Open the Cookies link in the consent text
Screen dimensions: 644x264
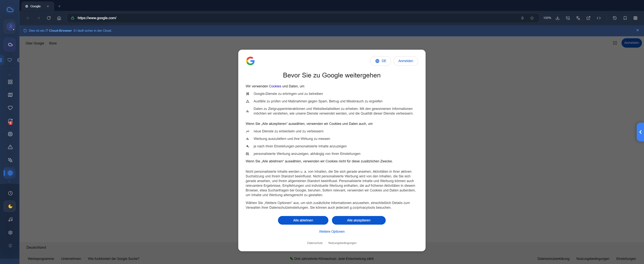(x=275, y=86)
